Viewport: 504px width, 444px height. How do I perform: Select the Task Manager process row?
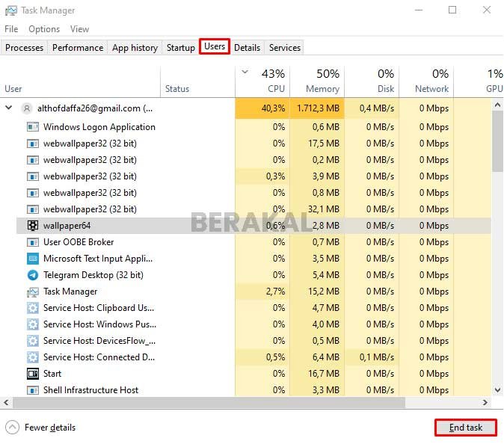[253, 292]
